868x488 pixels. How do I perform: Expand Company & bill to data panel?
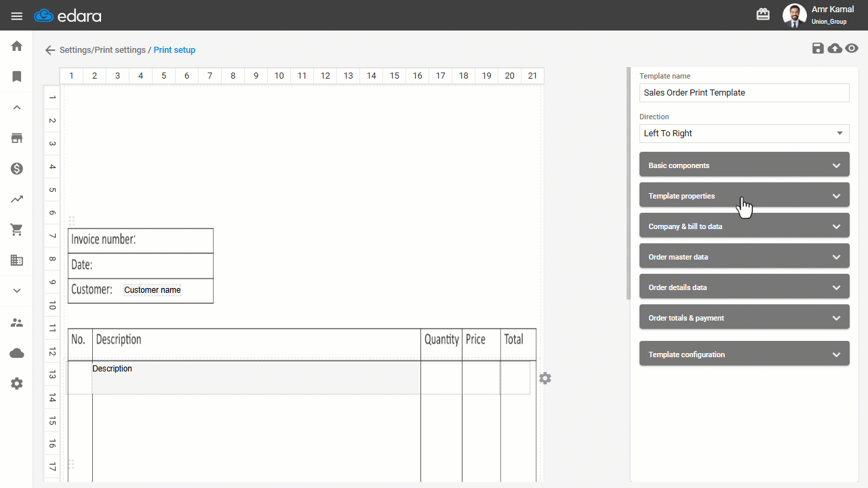745,226
